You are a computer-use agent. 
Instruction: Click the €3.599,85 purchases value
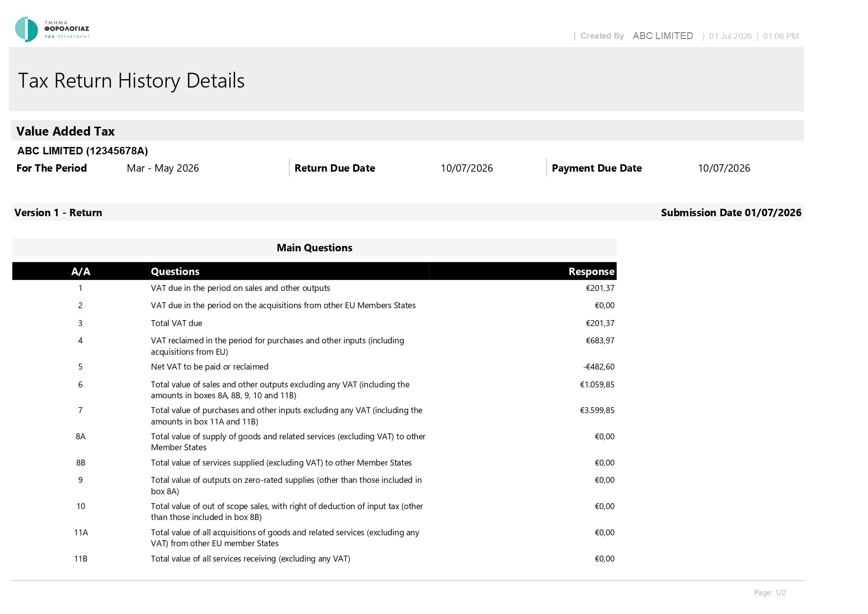tap(597, 410)
